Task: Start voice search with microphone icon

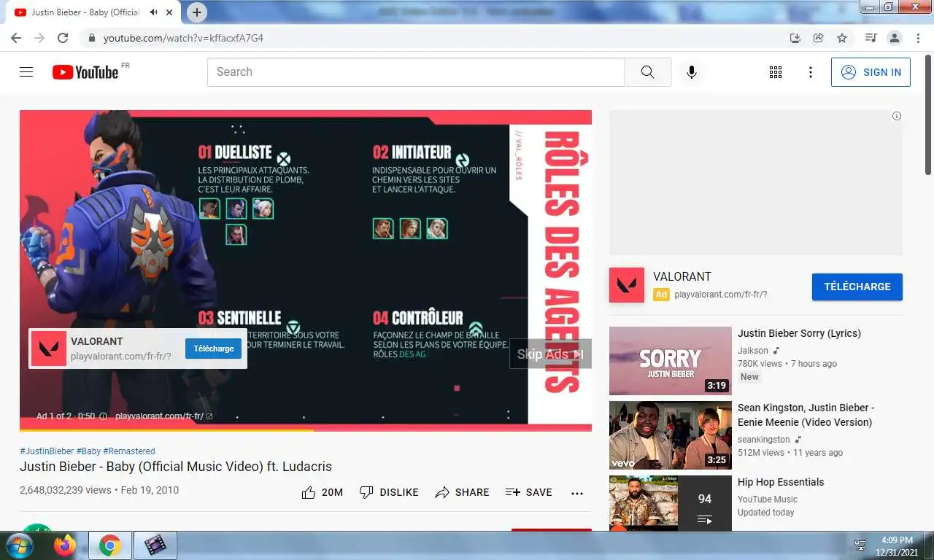Action: 691,72
